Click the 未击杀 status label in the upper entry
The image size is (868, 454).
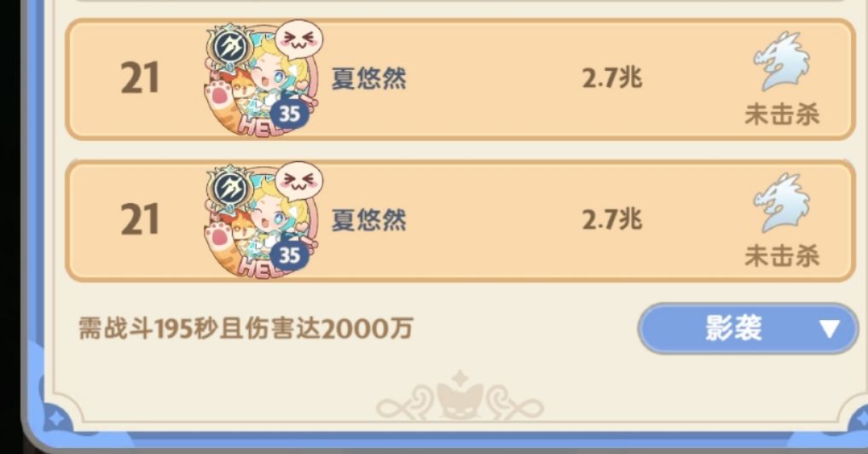click(x=782, y=114)
